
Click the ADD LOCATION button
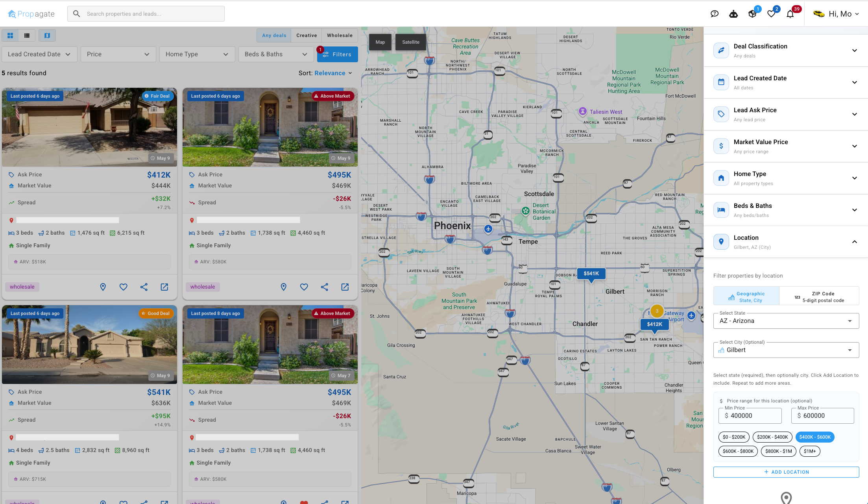click(786, 472)
